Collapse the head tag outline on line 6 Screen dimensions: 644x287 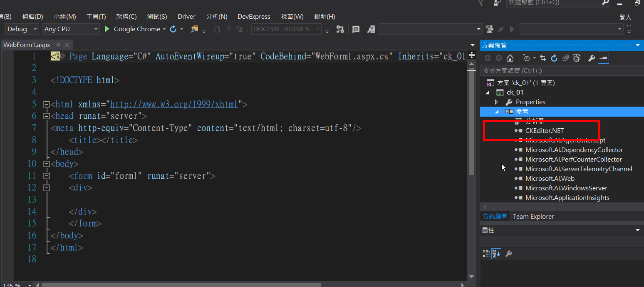[x=46, y=116]
